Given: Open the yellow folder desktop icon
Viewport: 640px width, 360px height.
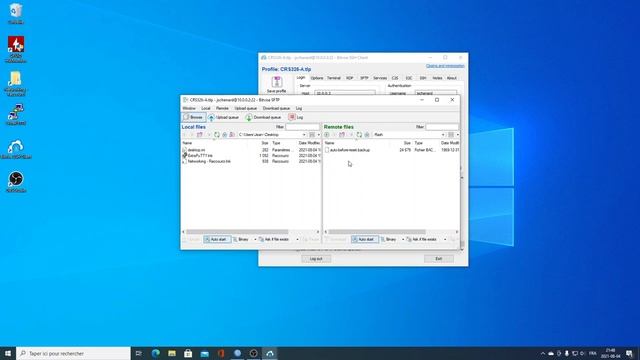Looking at the screenshot, I should click(16, 84).
